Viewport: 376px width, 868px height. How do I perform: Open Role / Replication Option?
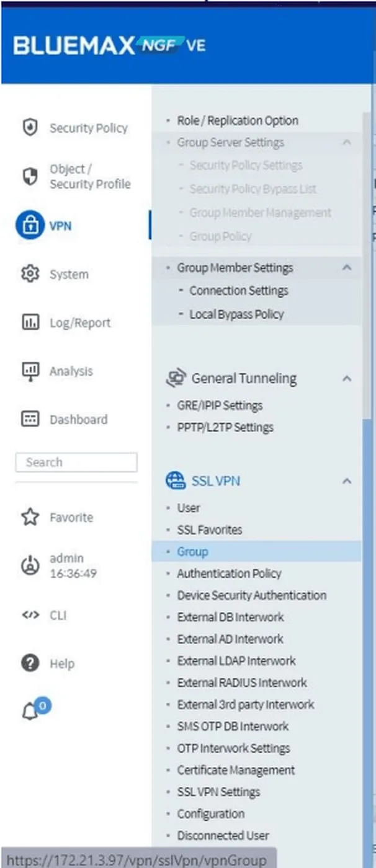click(x=238, y=121)
